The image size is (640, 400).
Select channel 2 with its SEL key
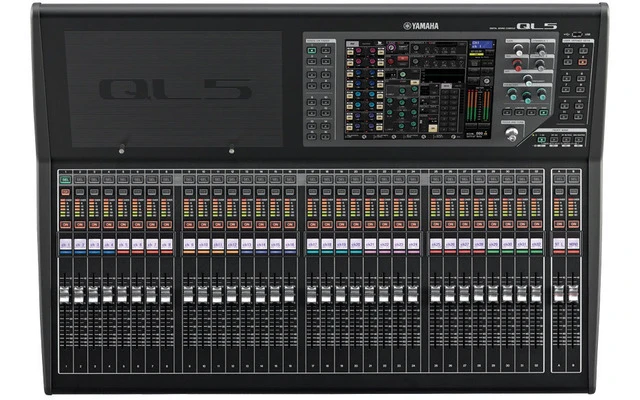click(x=80, y=180)
